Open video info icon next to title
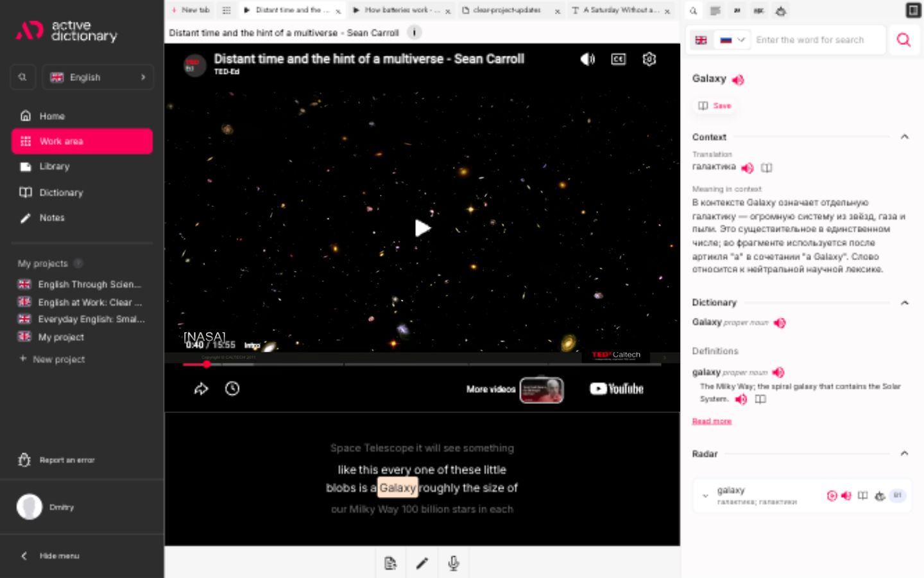Image resolution: width=924 pixels, height=578 pixels. 415,32
